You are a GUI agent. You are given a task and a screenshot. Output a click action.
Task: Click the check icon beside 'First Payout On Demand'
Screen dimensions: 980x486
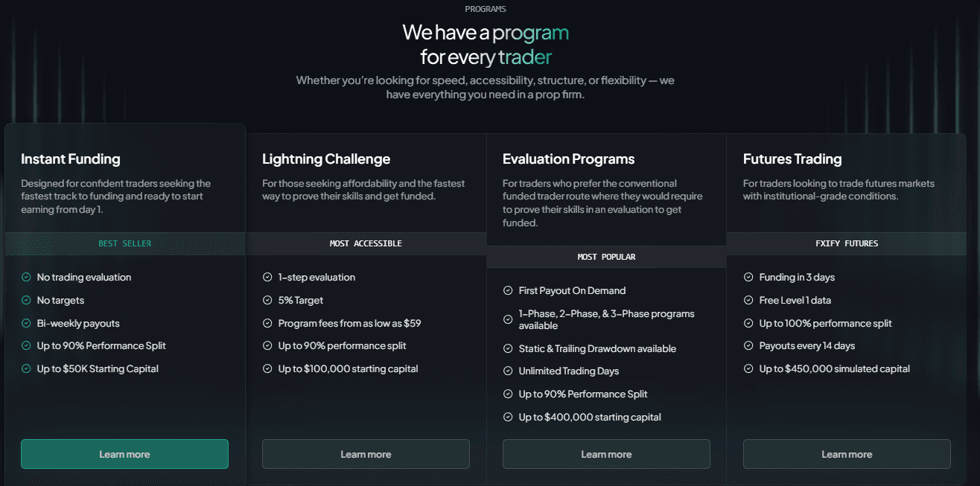click(507, 290)
